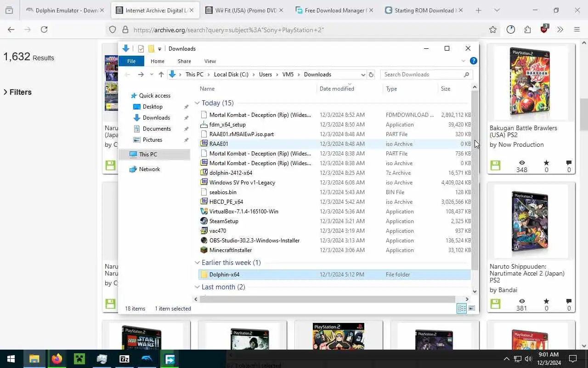Click Users in the address breadcrumb
Image resolution: width=588 pixels, height=368 pixels.
tap(266, 75)
